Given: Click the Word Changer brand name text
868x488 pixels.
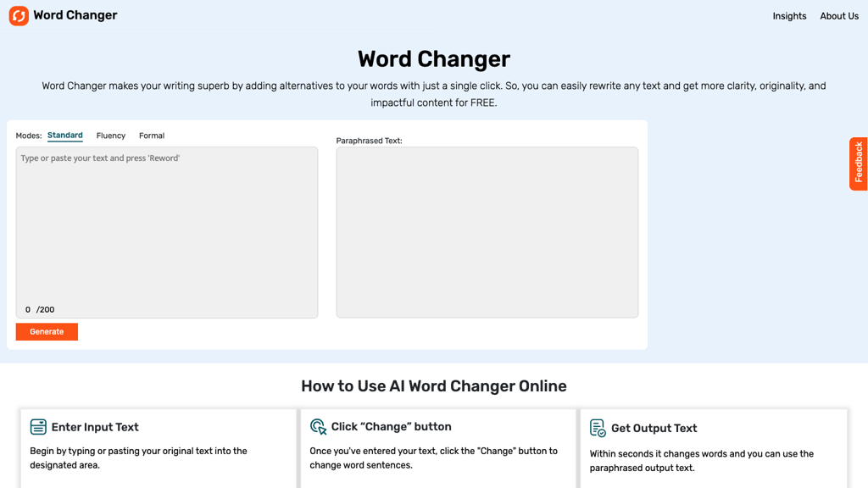Looking at the screenshot, I should 75,15.
